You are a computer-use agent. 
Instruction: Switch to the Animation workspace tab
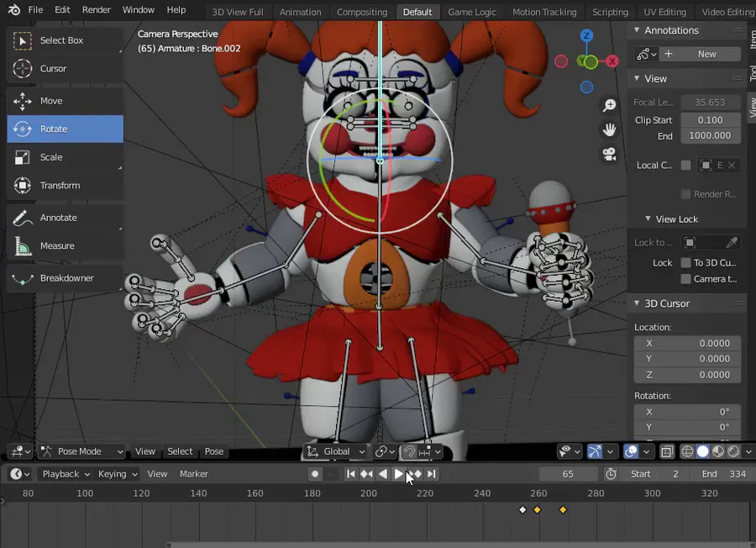(x=300, y=12)
